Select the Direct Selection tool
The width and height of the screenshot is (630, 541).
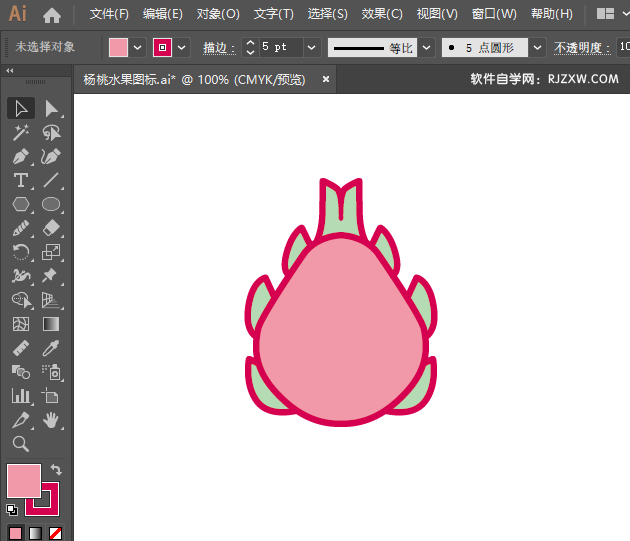(51, 108)
